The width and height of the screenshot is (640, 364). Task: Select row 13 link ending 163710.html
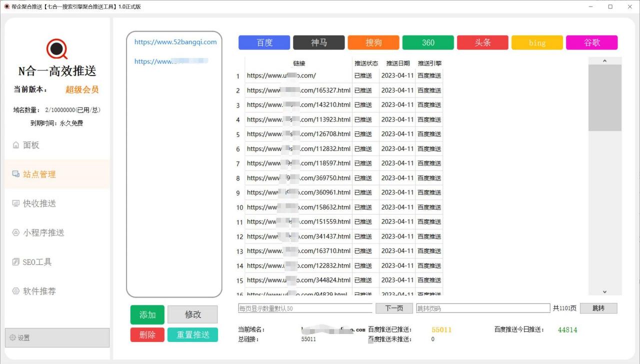point(298,251)
